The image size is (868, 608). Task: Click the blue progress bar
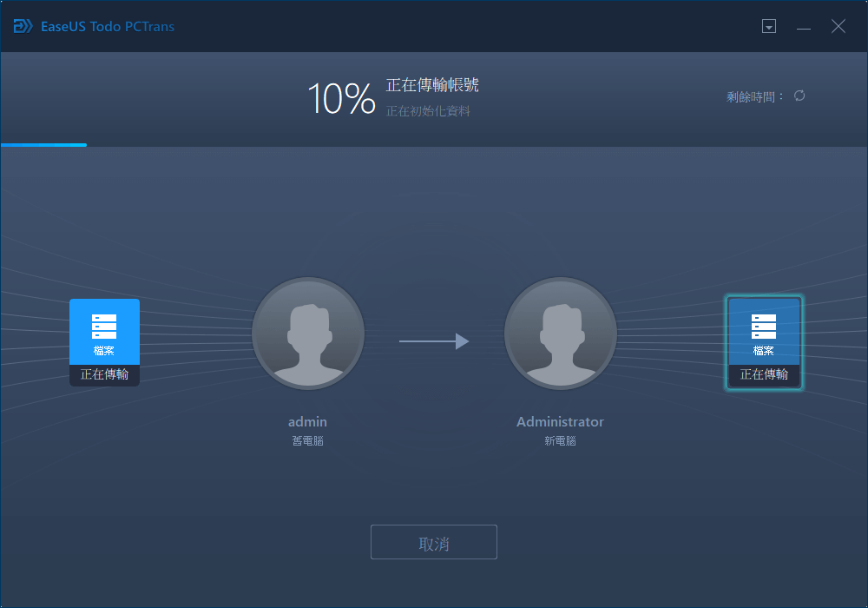(43, 145)
